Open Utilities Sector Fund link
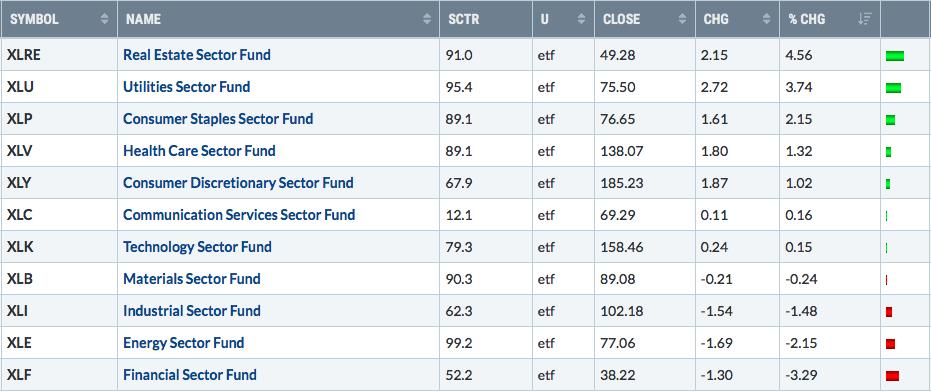The image size is (931, 392). click(186, 87)
